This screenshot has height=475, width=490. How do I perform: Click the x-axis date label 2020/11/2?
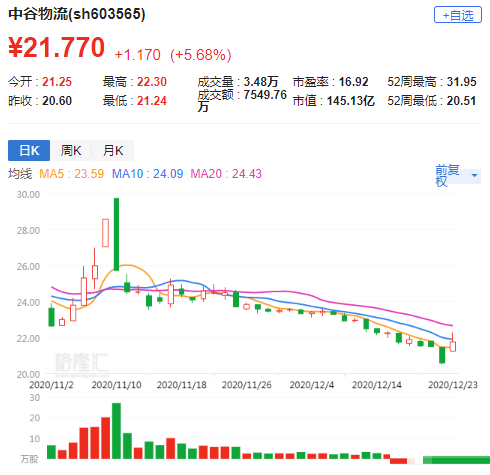51,385
